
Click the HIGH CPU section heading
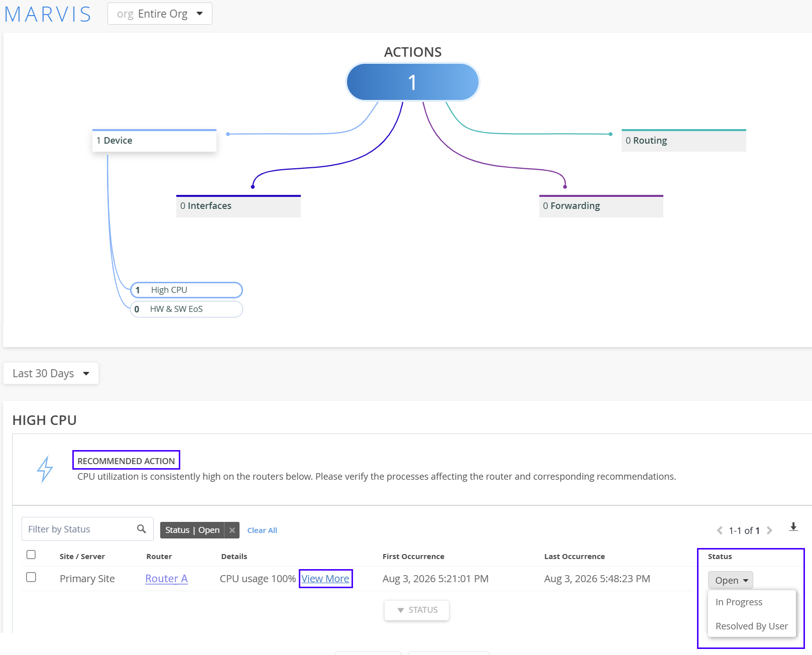[x=45, y=420]
